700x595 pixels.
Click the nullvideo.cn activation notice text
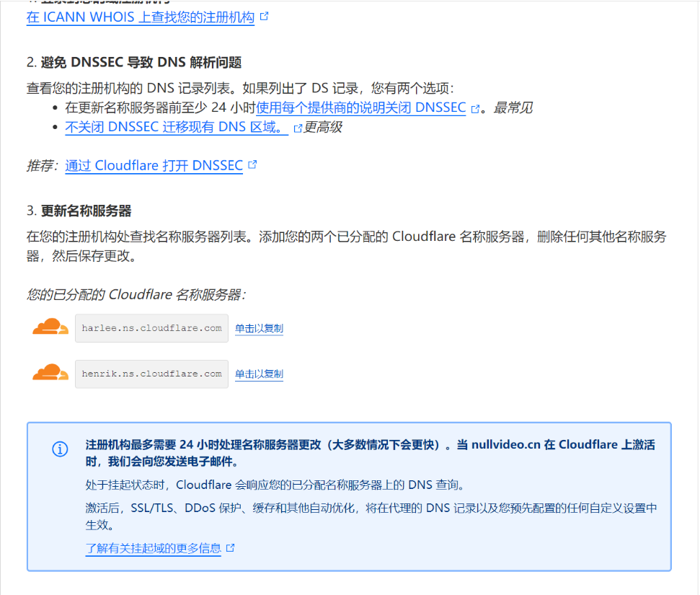(370, 453)
